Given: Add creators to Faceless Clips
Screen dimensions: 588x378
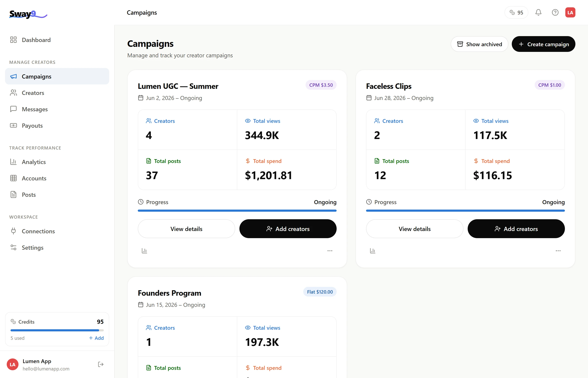Looking at the screenshot, I should (516, 229).
